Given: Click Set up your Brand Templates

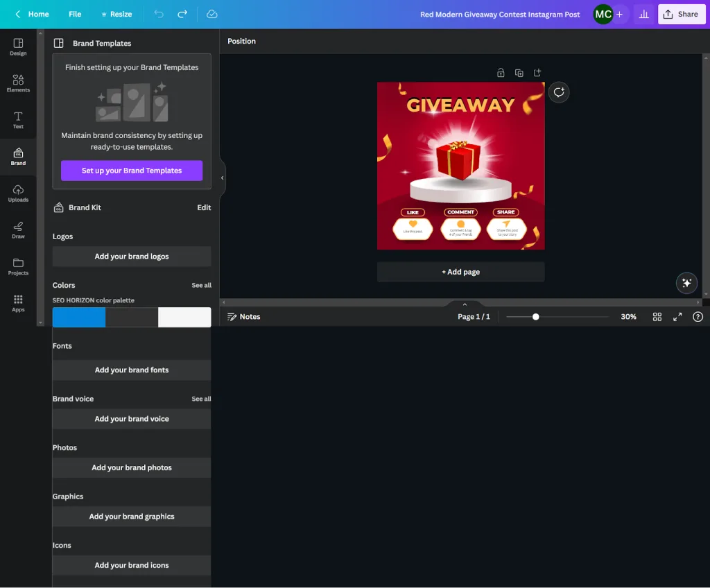Looking at the screenshot, I should coord(132,171).
